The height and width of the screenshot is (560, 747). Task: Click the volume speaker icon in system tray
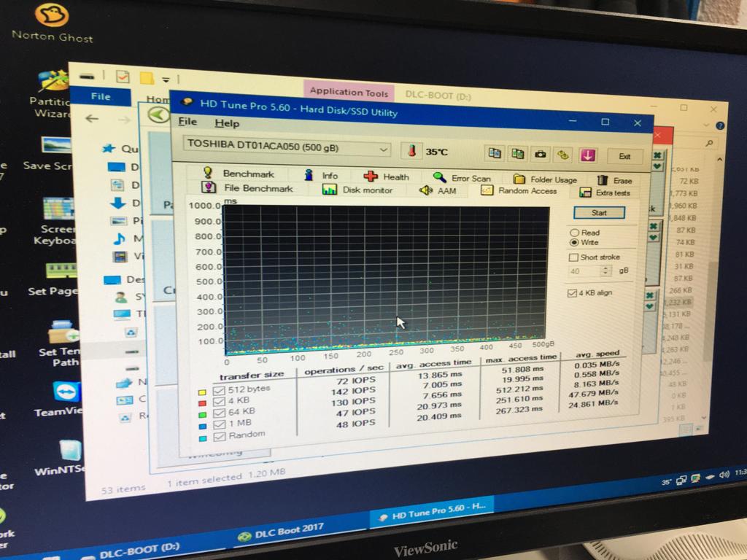(724, 475)
